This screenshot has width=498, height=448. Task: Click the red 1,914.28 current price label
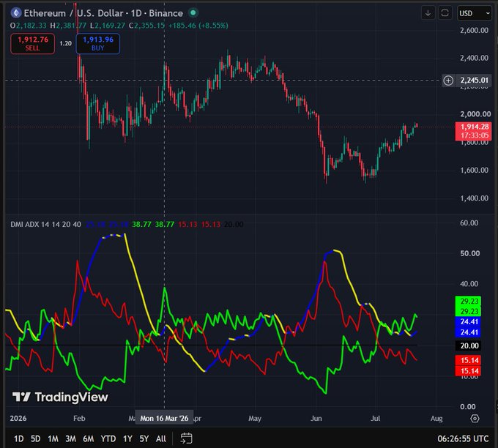[x=474, y=131]
